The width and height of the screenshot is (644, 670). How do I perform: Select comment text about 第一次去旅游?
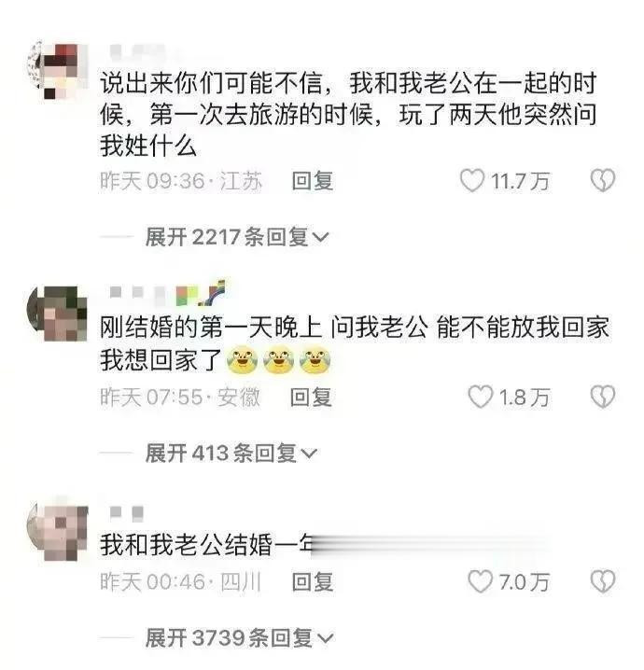coord(348,115)
